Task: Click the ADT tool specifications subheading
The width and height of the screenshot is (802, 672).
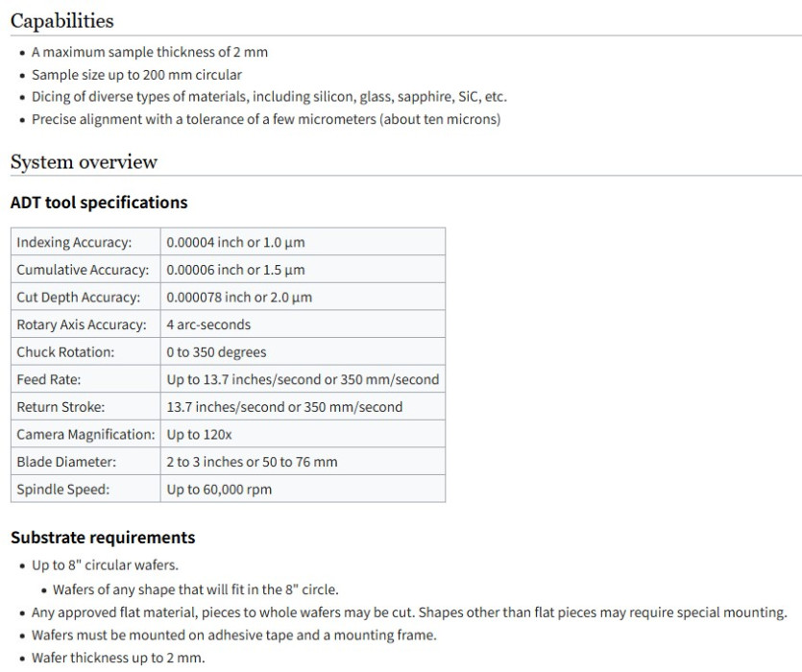Action: point(99,203)
